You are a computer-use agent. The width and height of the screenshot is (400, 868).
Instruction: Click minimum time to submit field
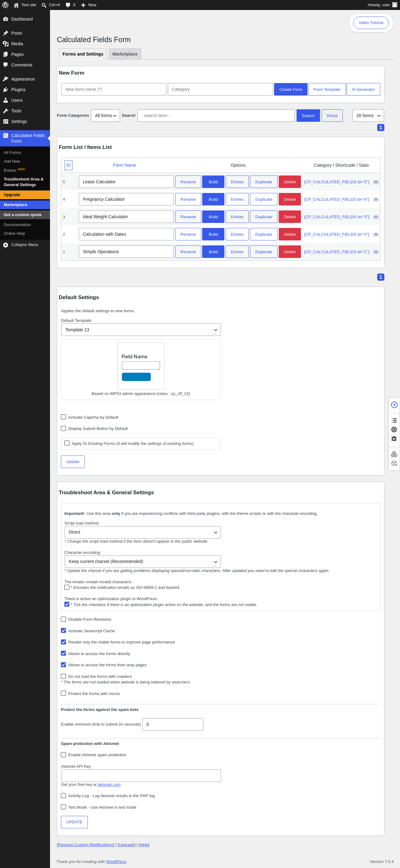click(x=173, y=724)
